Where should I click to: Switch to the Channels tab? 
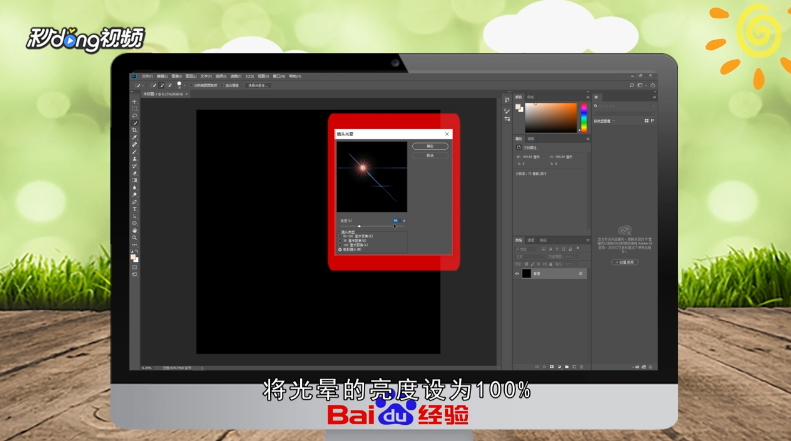pyautogui.click(x=531, y=240)
